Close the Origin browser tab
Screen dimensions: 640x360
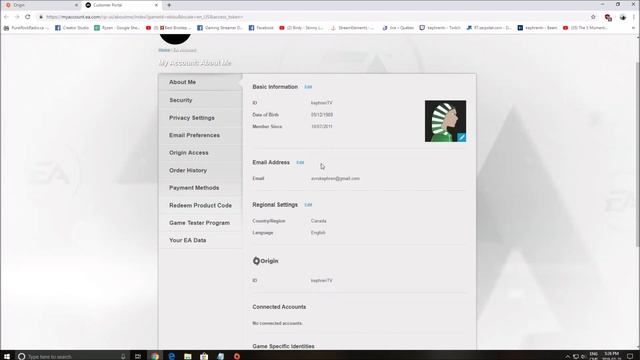click(76, 5)
